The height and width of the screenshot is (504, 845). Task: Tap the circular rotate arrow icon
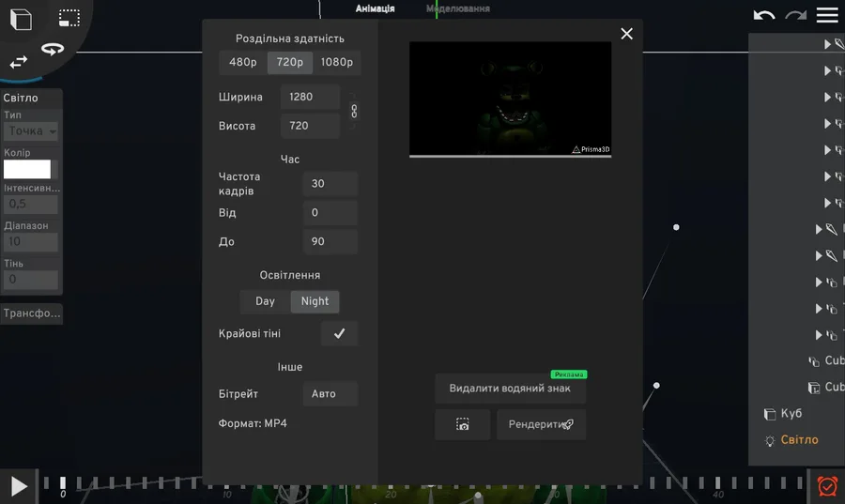tap(53, 49)
